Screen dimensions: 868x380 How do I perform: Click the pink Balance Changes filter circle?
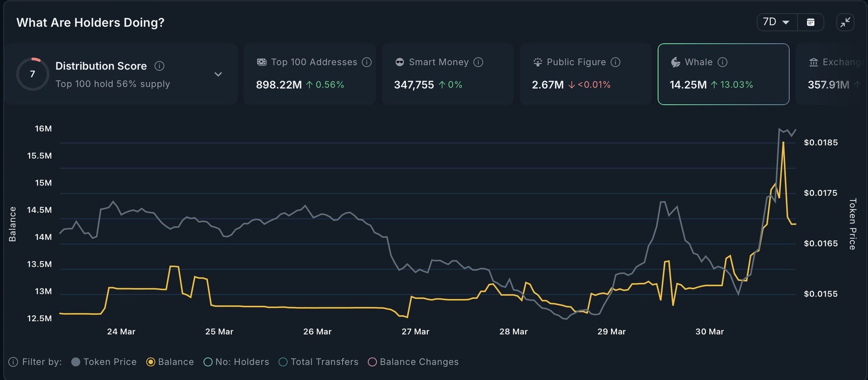(x=372, y=362)
